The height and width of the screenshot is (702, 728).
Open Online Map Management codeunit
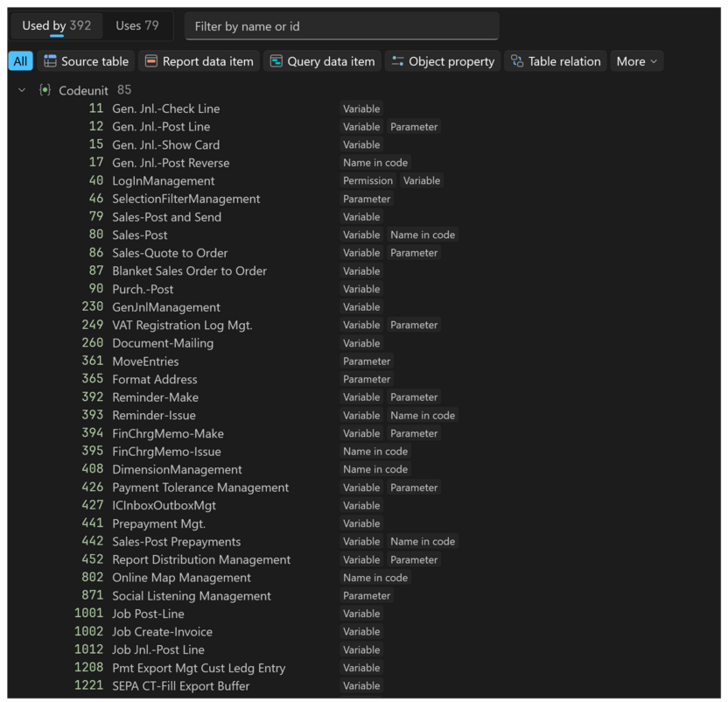coord(181,578)
